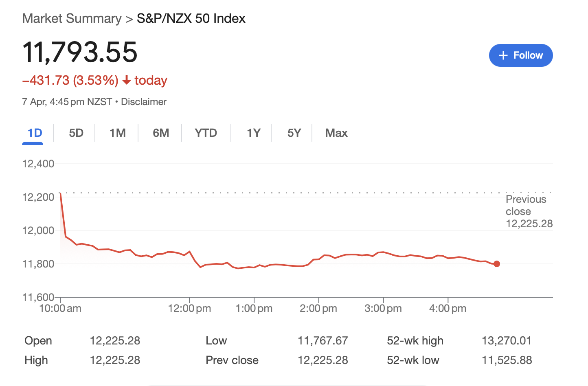
Task: Switch to the 6M tab
Action: (x=161, y=133)
